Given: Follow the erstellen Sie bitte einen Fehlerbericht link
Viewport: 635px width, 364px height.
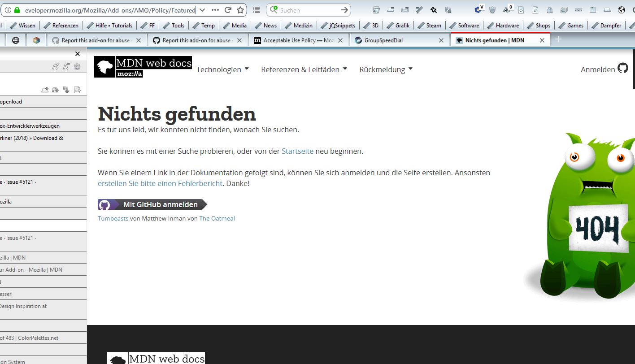Looking at the screenshot, I should click(x=160, y=183).
